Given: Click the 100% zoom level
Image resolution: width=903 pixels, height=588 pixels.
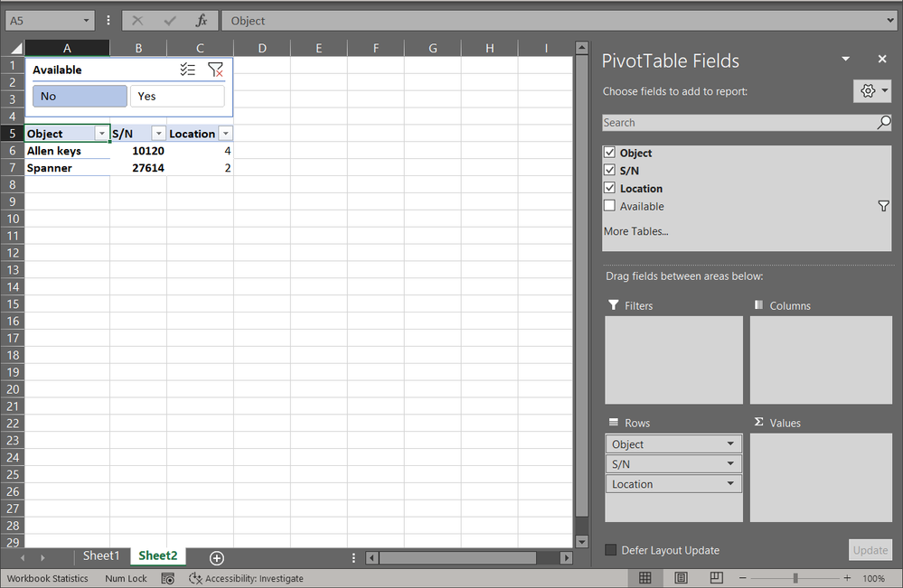Looking at the screenshot, I should (x=874, y=578).
